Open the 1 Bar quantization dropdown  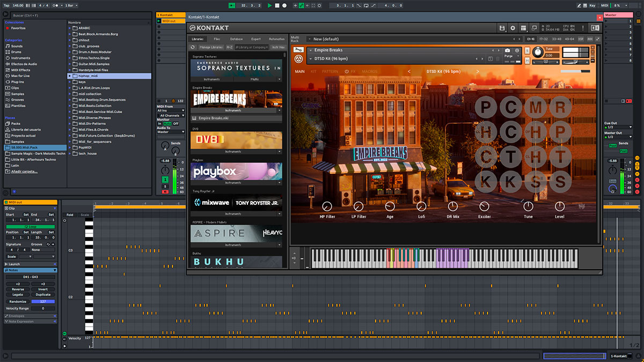pos(70,5)
